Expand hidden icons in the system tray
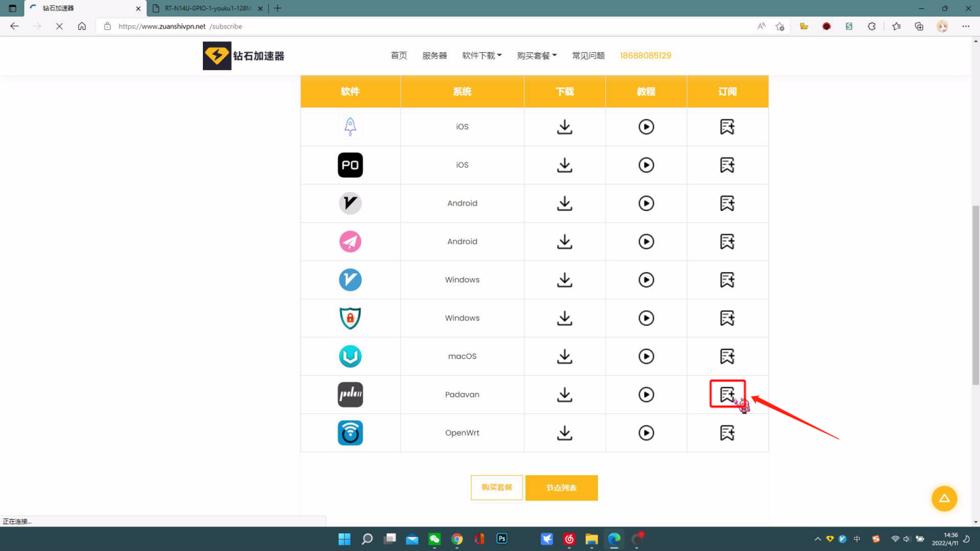Screen dimensions: 980x551 pyautogui.click(x=817, y=538)
